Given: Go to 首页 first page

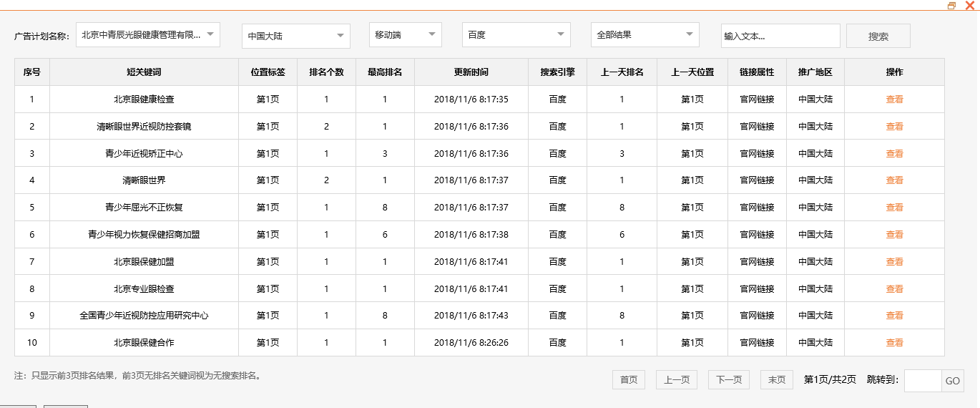Looking at the screenshot, I should tap(629, 380).
